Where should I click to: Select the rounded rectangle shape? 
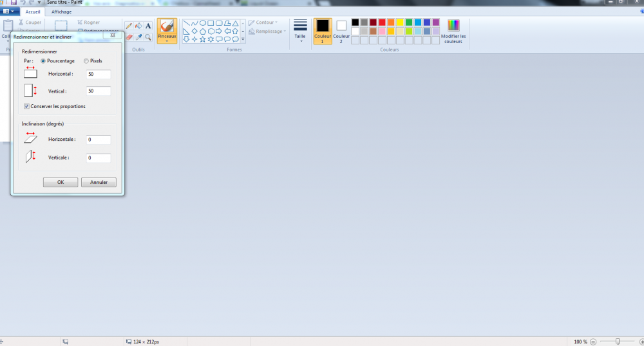(219, 23)
